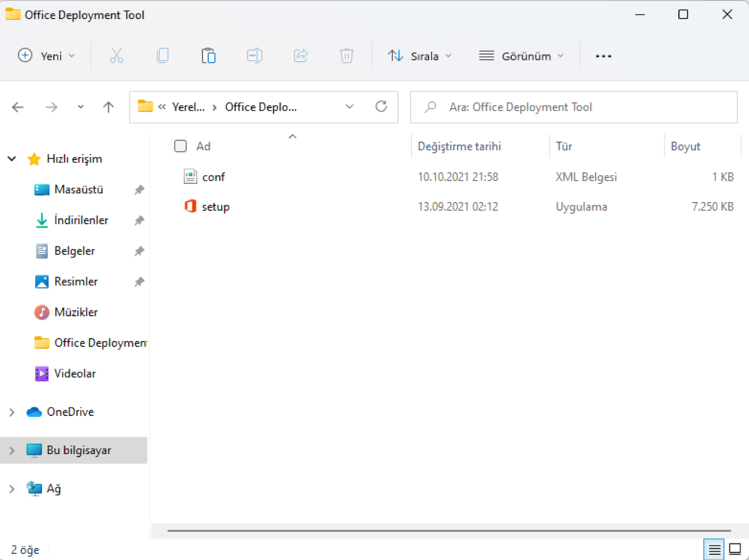Click the 7.250 KB size cell
749x560 pixels.
pos(712,206)
